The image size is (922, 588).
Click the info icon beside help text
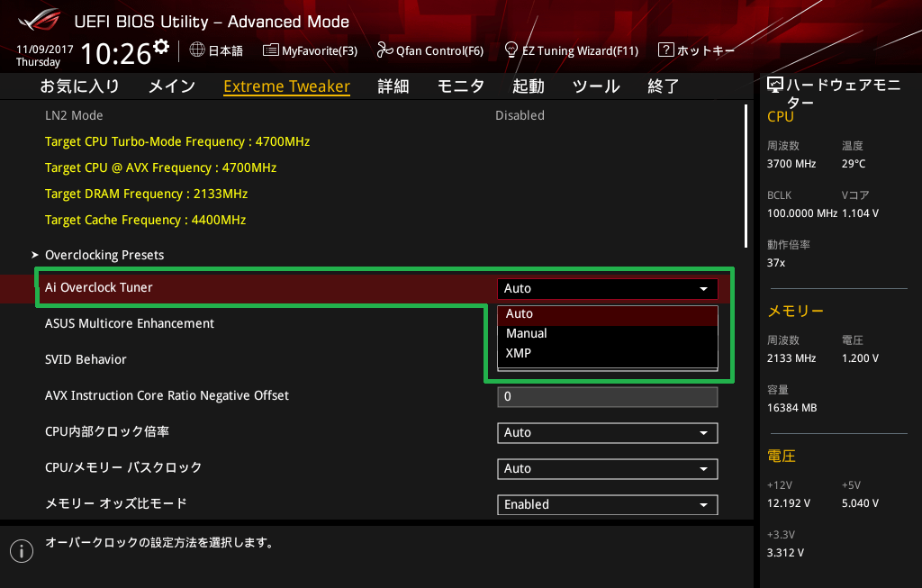(x=22, y=551)
